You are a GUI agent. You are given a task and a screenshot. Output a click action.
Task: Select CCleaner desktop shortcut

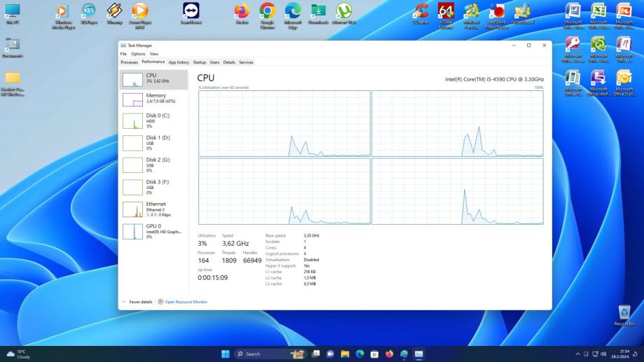[420, 14]
